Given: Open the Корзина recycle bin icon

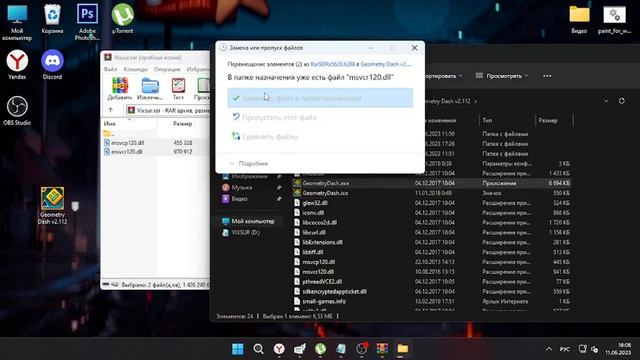Looking at the screenshot, I should coord(52,19).
